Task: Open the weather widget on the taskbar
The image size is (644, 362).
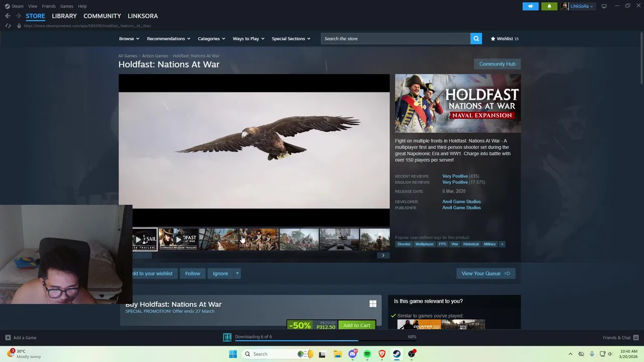Action: pos(25,354)
